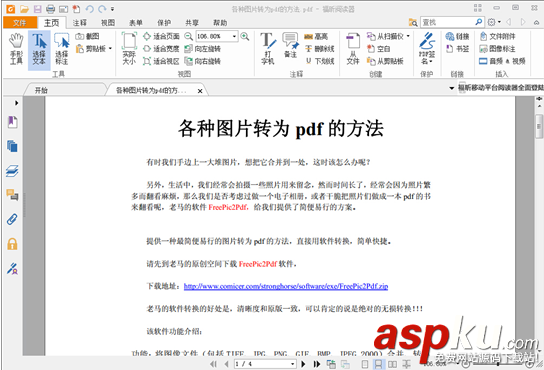The image size is (544, 370).
Task: Activate the Select Text tool (选择文本)
Action: tap(39, 50)
